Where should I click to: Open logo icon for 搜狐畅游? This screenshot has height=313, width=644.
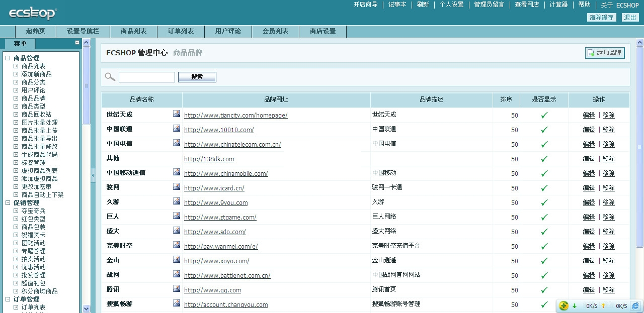[177, 303]
